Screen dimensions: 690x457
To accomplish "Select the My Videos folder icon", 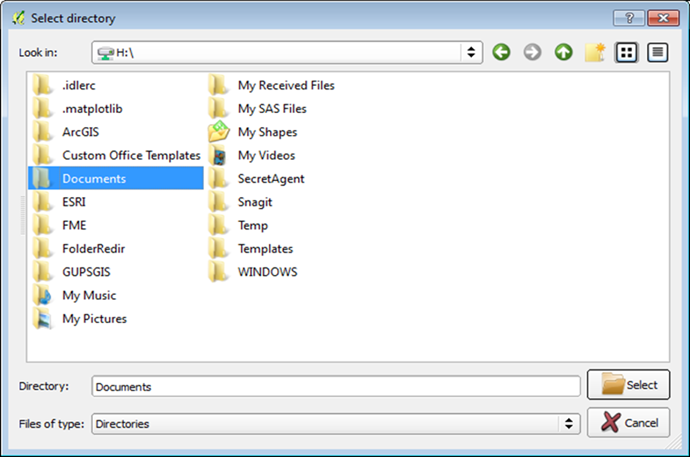I will 219,155.
